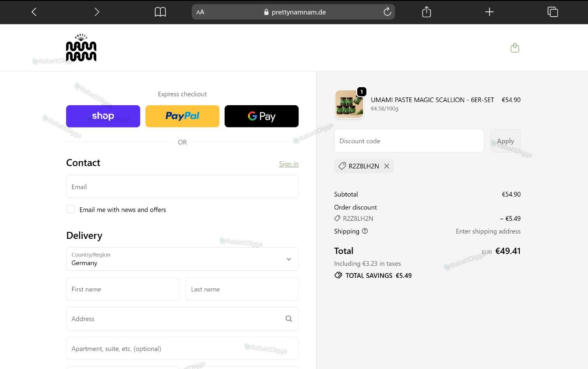Focus the Email input field
Viewport: 588px width, 369px height.
click(x=182, y=187)
